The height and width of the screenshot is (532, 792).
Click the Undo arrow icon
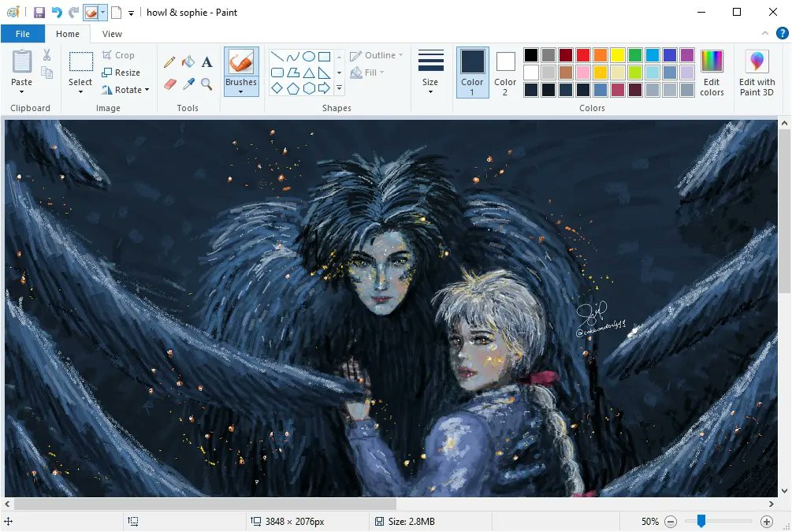coord(57,12)
